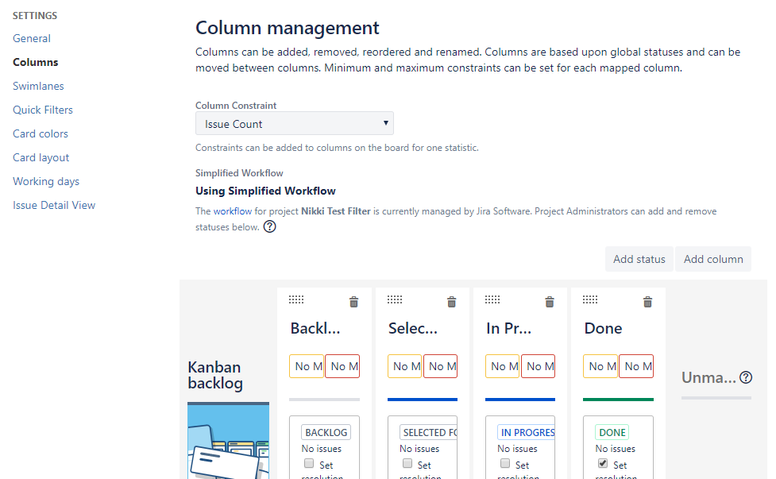Set maximum constraint for Backlog column
Screen dimensions: 776x479
click(342, 366)
